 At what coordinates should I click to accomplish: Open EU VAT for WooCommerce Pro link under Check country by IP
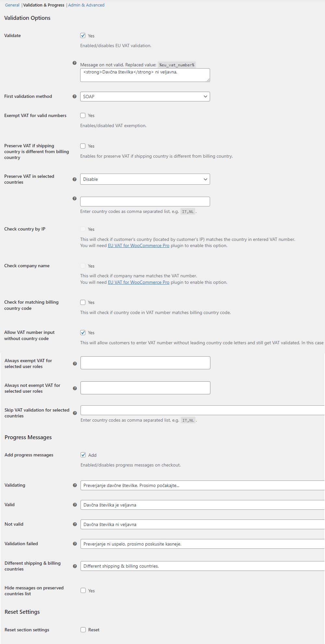[139, 245]
